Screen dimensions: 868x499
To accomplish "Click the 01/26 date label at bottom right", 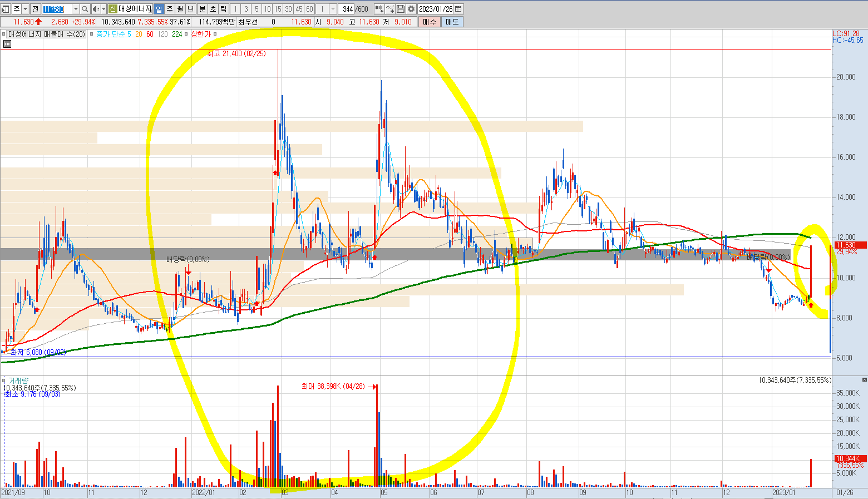I will point(845,492).
